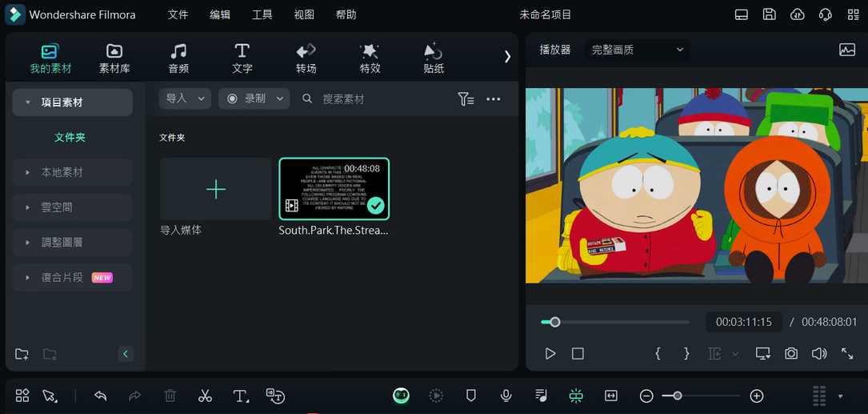The image size is (868, 414).
Task: Open the 编辑 menu
Action: point(220,15)
